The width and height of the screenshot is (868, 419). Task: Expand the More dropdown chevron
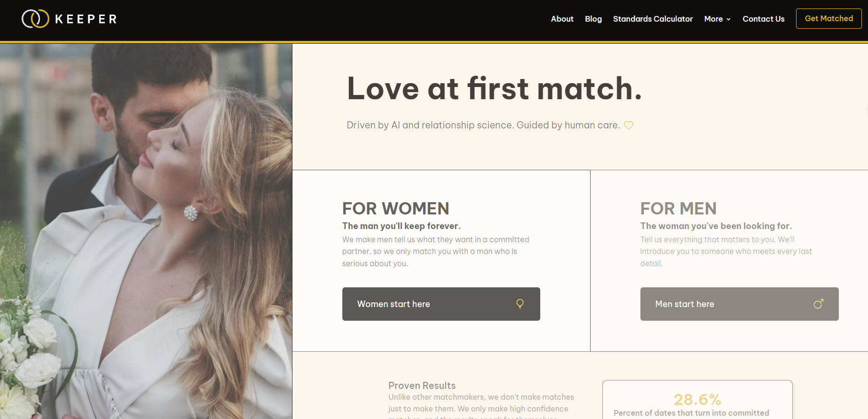tap(728, 19)
